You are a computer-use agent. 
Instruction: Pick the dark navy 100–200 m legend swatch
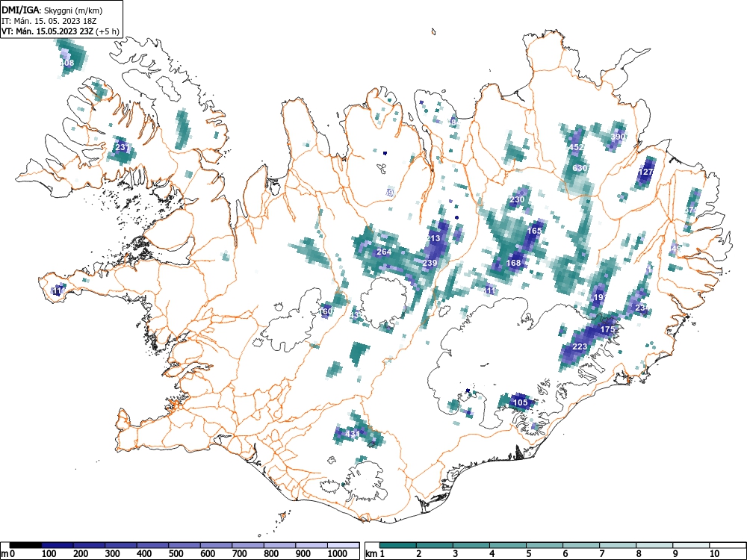pos(58,545)
